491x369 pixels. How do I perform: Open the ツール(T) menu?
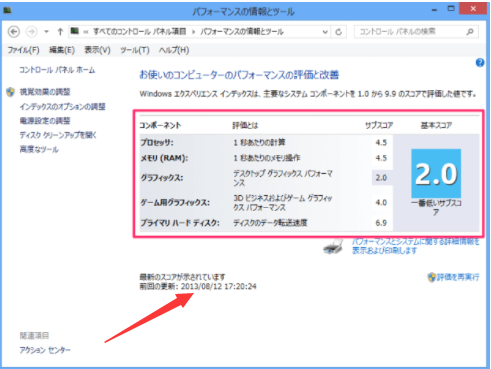tap(135, 50)
